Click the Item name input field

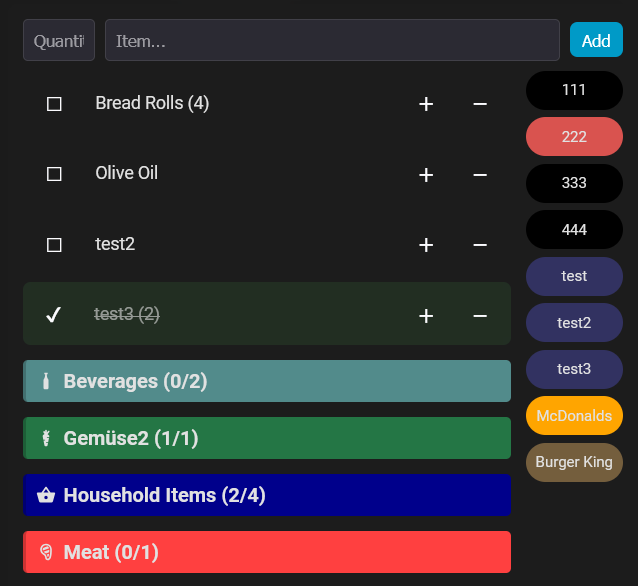pos(332,41)
